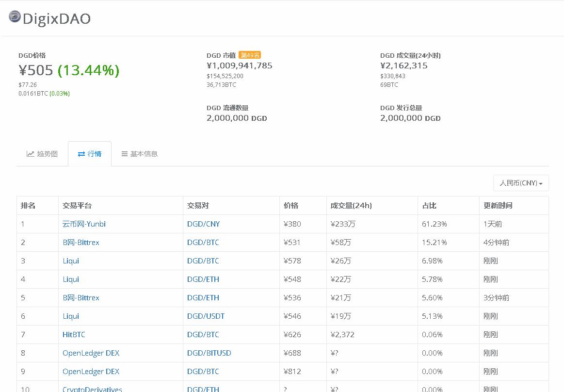This screenshot has width=564, height=392.
Task: Open the DGD/CNY trading pair
Action: click(203, 224)
